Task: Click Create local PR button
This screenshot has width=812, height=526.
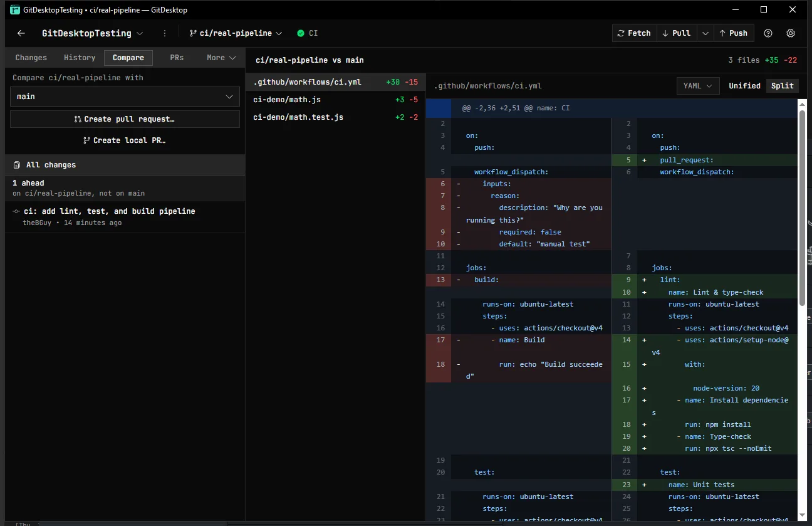Action: point(125,140)
